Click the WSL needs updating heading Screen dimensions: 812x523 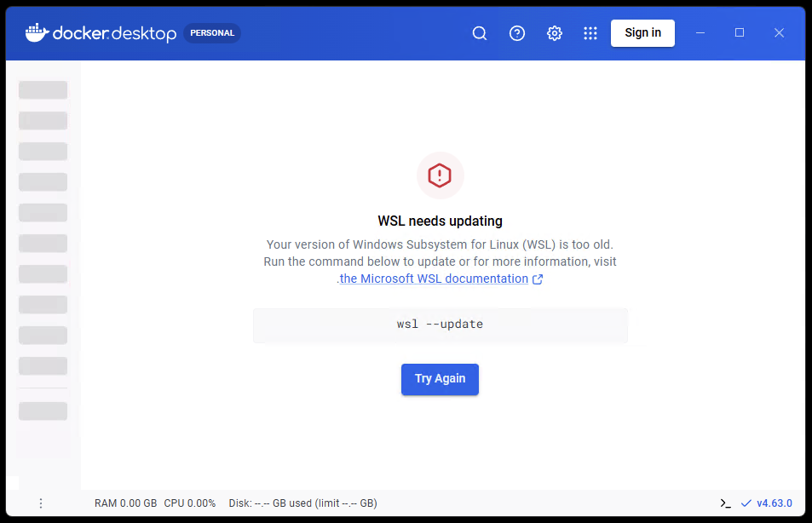[x=441, y=221]
